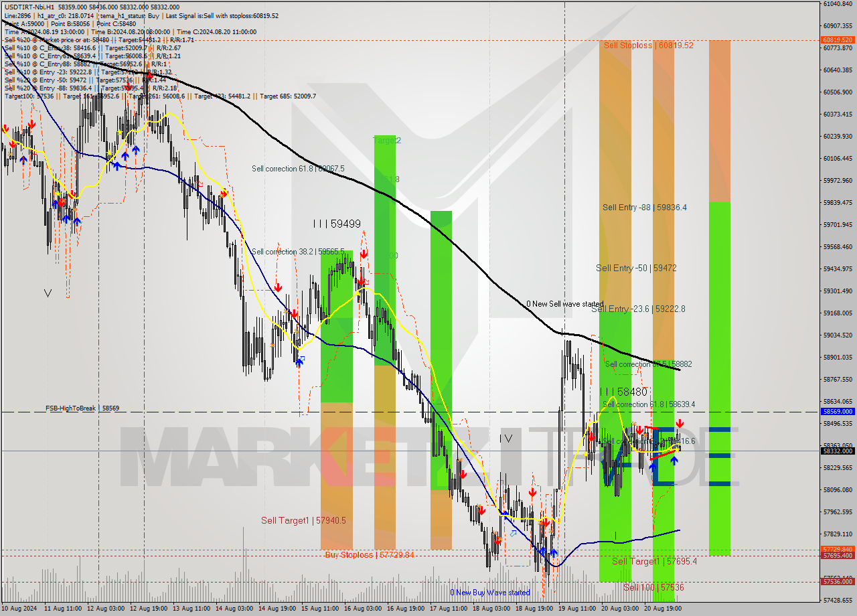Click the 'Sell100 | 57536' label

pyautogui.click(x=653, y=587)
